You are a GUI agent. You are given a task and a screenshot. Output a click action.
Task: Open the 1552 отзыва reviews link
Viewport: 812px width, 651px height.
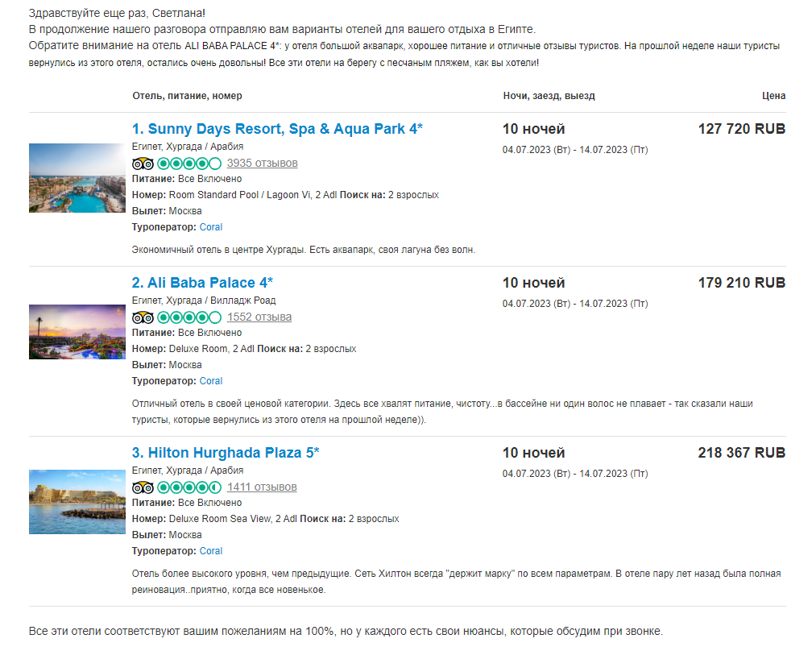point(259,317)
